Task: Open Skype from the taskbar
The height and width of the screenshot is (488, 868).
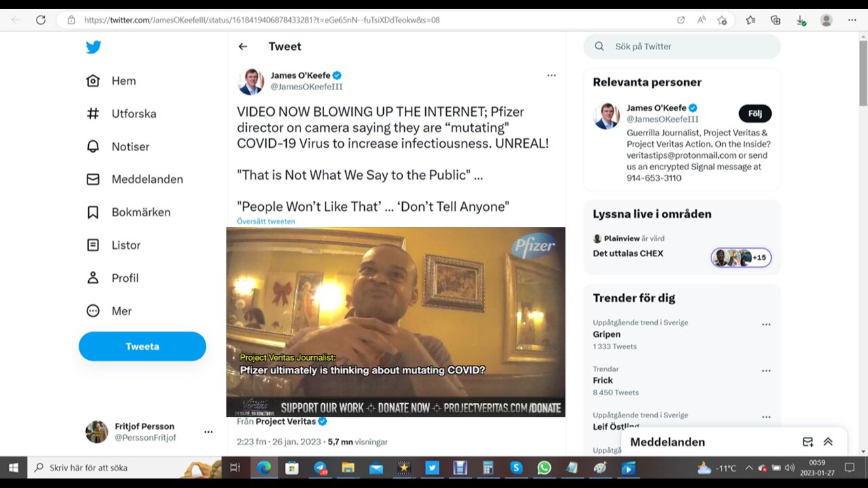Action: [x=516, y=468]
